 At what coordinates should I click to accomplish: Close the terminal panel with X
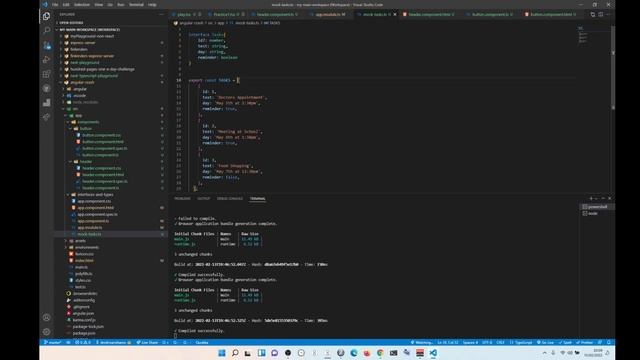(610, 198)
